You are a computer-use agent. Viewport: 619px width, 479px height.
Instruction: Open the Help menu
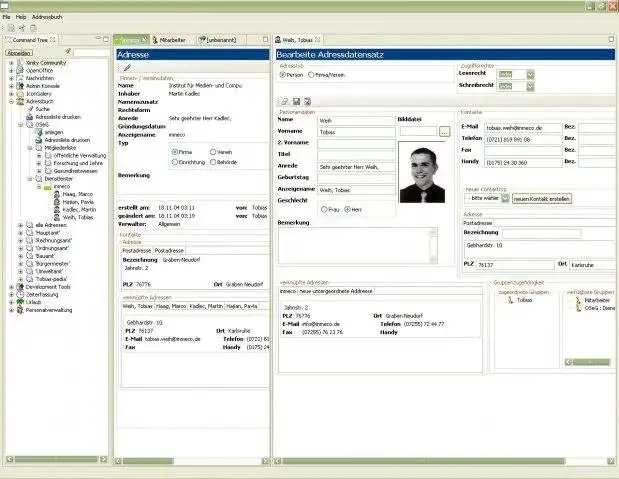pos(21,17)
